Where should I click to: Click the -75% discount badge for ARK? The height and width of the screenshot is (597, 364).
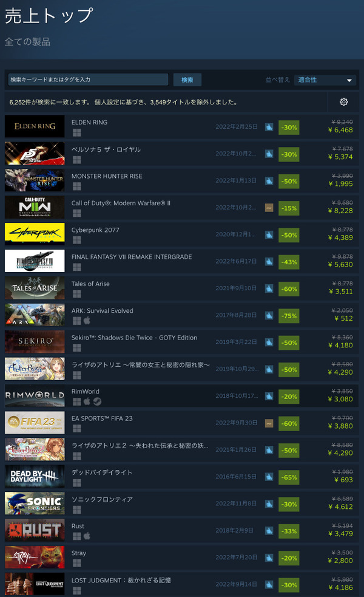pos(289,316)
